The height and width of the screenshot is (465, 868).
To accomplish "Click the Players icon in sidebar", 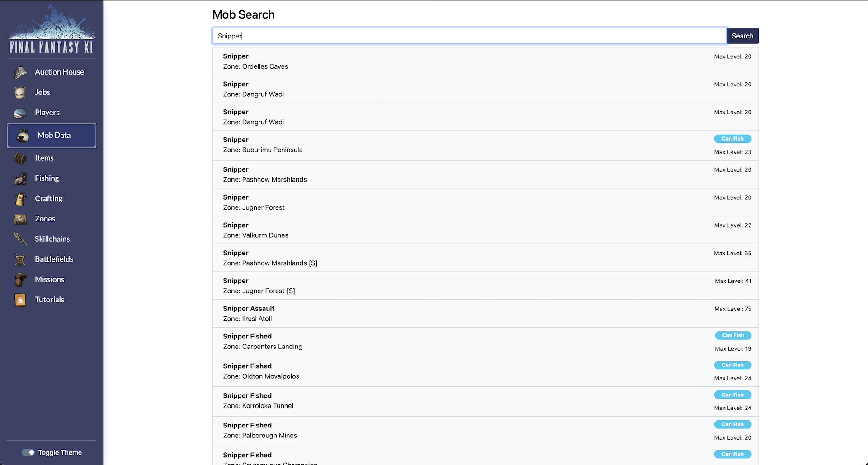I will pyautogui.click(x=20, y=113).
